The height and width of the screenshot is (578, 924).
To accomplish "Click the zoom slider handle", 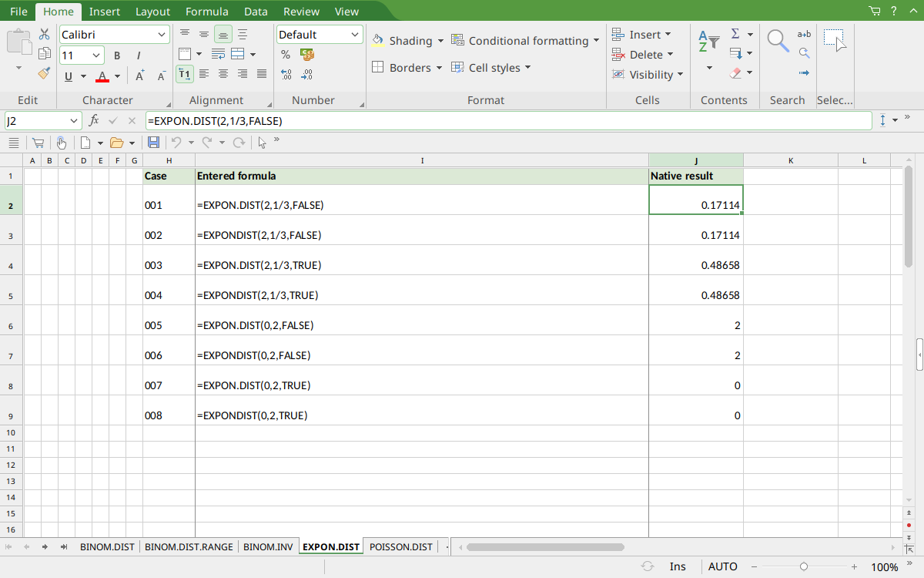I will [x=804, y=566].
